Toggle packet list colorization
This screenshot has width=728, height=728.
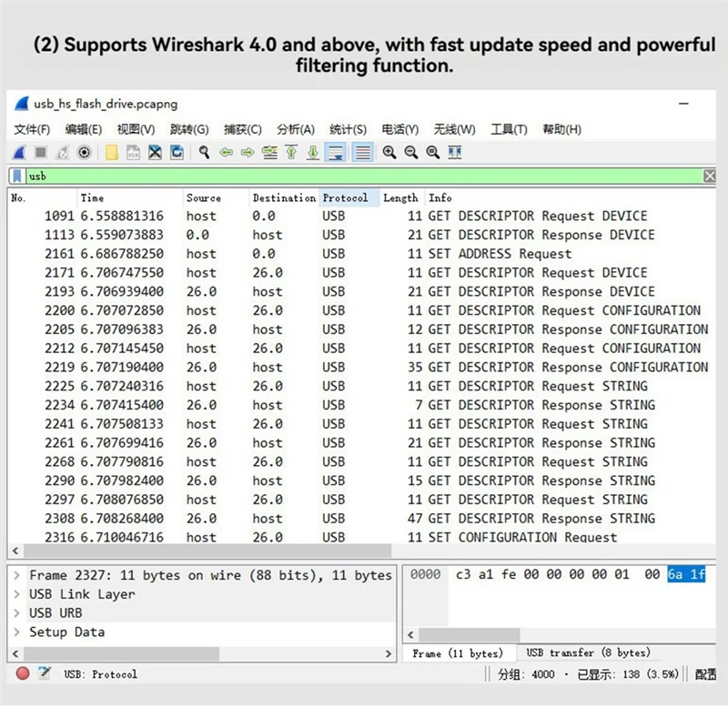tap(363, 152)
